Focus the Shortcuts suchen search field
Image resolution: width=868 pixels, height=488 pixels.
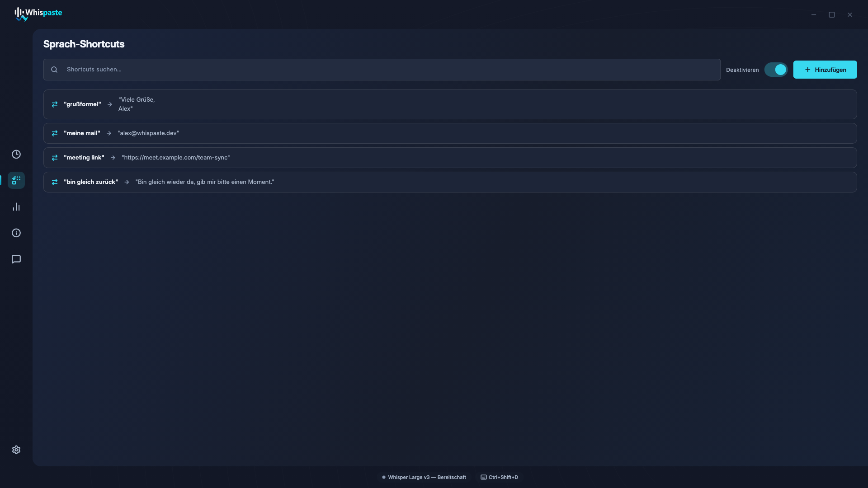382,70
